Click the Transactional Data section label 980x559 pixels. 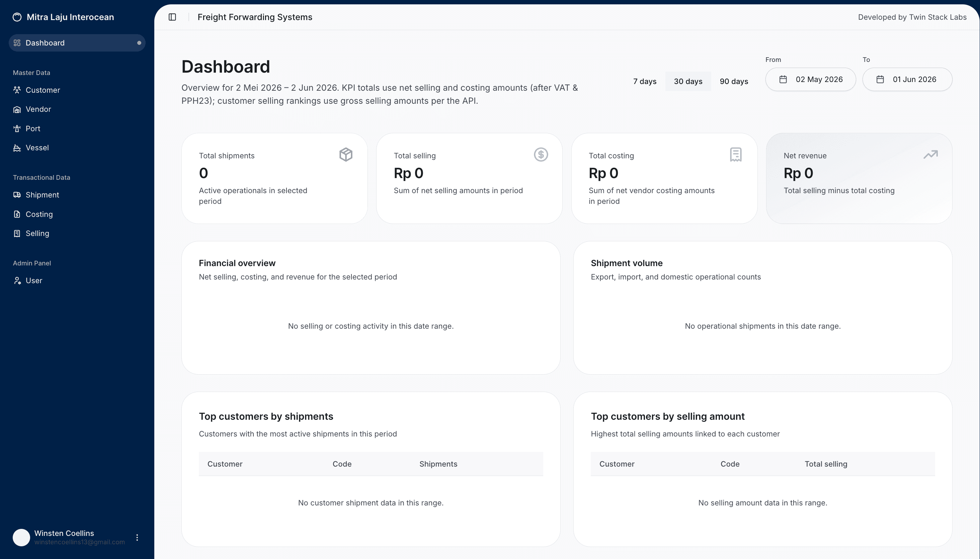(42, 177)
